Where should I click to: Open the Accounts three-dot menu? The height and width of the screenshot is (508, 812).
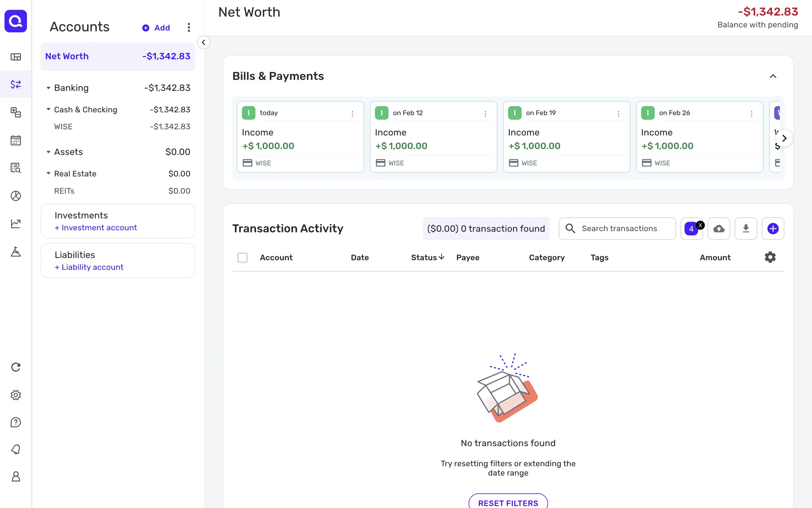(189, 28)
